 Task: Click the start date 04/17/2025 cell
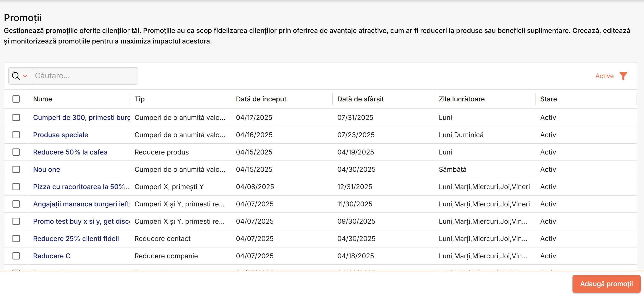point(254,117)
